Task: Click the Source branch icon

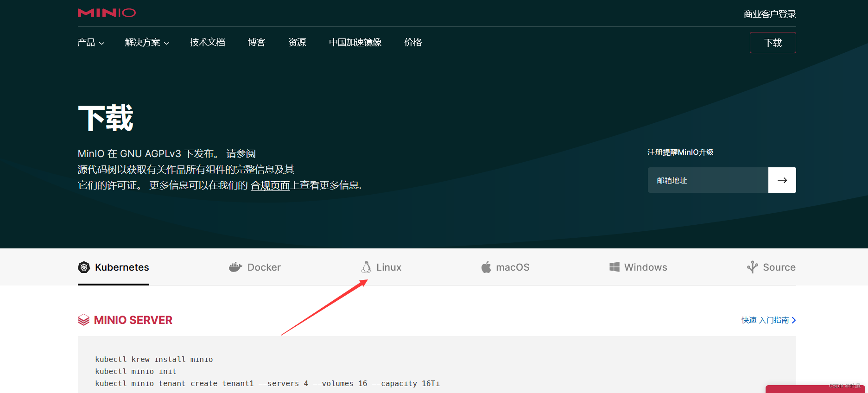Action: (x=753, y=267)
